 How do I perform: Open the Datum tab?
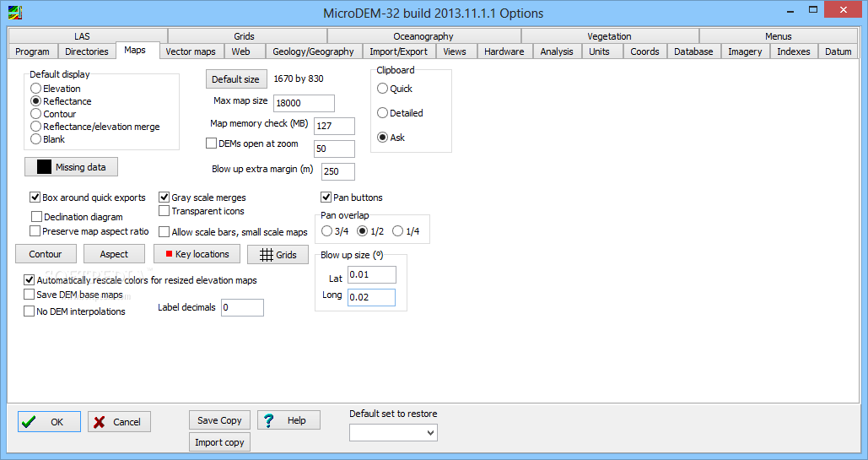838,51
